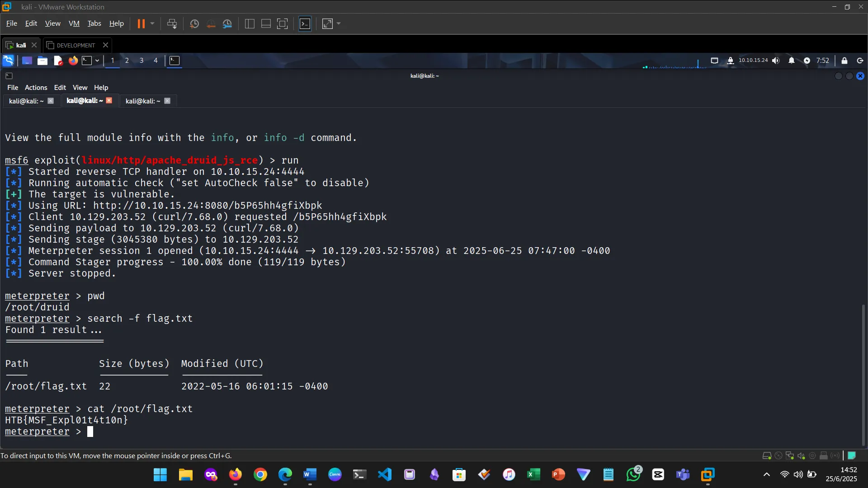
Task: Toggle Unity mode in VMware toolbar
Action: click(x=305, y=23)
